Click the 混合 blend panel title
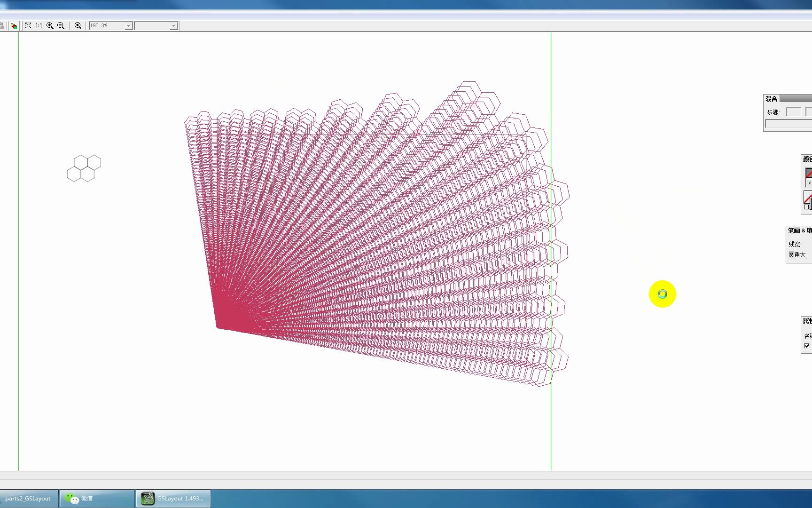Viewport: 812px width, 508px height. pyautogui.click(x=771, y=99)
